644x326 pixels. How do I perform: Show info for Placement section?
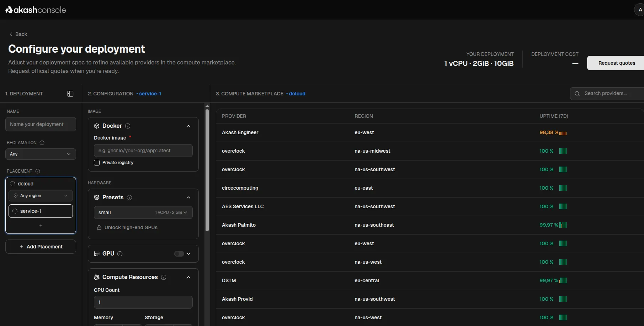coord(38,171)
